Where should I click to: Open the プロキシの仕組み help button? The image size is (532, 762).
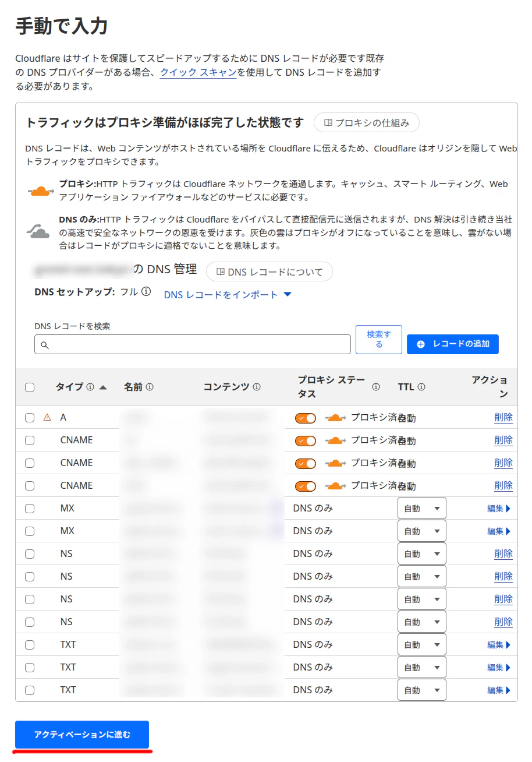tap(367, 123)
